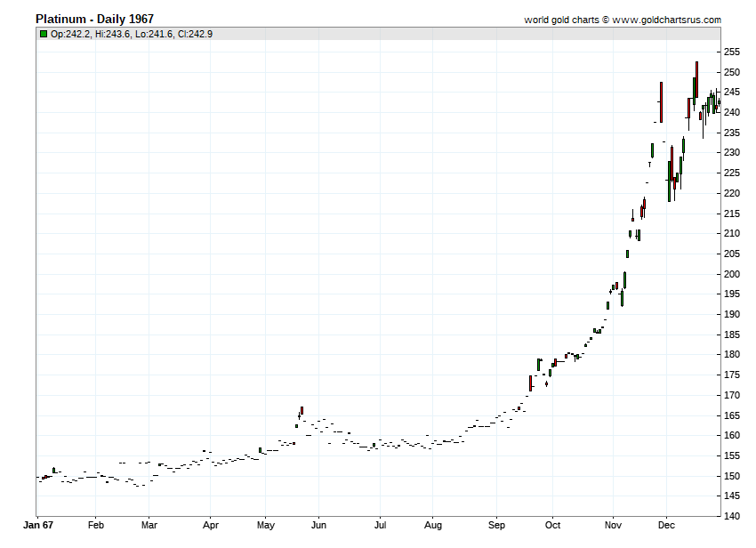Click the "Aug" x-axis label
The height and width of the screenshot is (548, 756).
click(433, 526)
